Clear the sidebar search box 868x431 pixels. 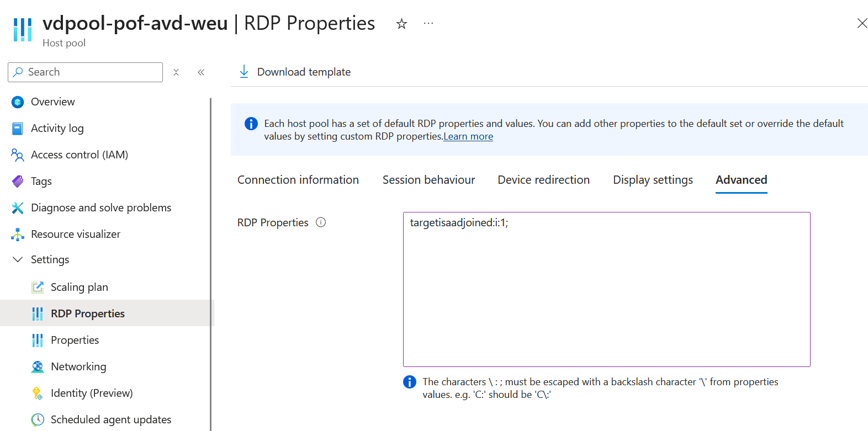(176, 72)
